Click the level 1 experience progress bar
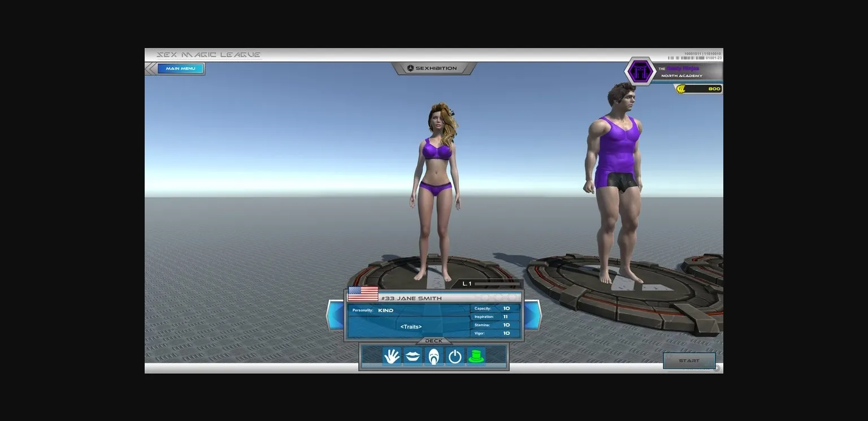 [x=496, y=284]
